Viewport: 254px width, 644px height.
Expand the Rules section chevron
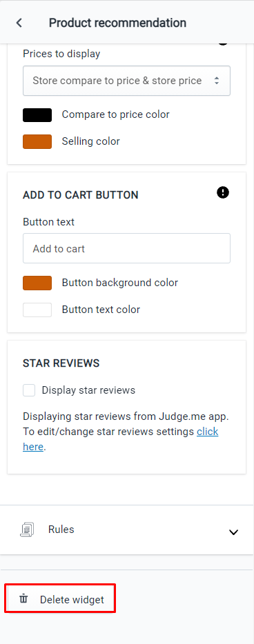point(233,532)
